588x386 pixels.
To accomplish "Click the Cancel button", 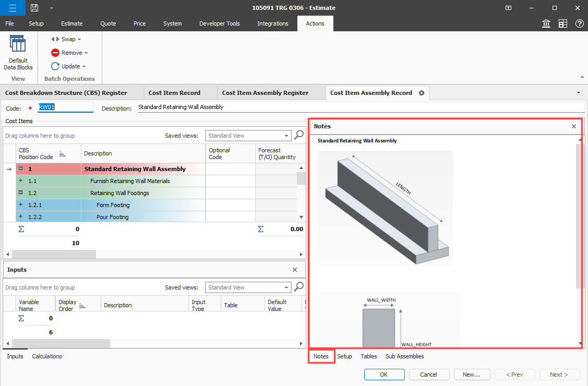I will coord(428,375).
